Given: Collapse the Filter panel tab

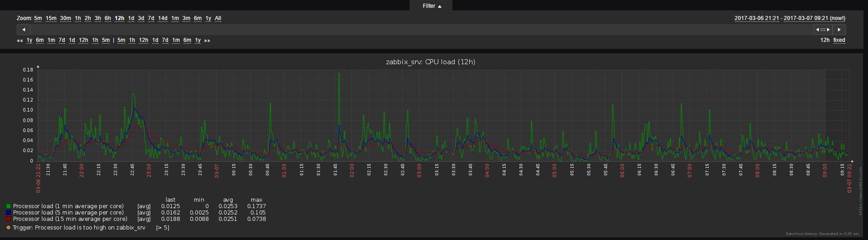Looking at the screenshot, I should pos(431,6).
